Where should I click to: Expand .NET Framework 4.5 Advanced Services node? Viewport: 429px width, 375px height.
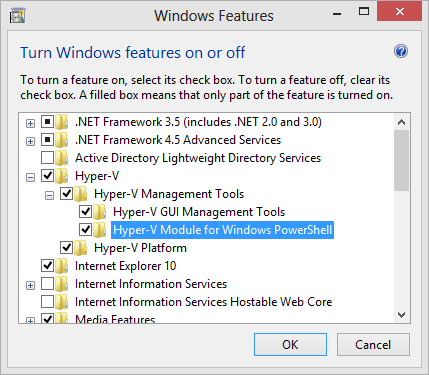pyautogui.click(x=30, y=142)
